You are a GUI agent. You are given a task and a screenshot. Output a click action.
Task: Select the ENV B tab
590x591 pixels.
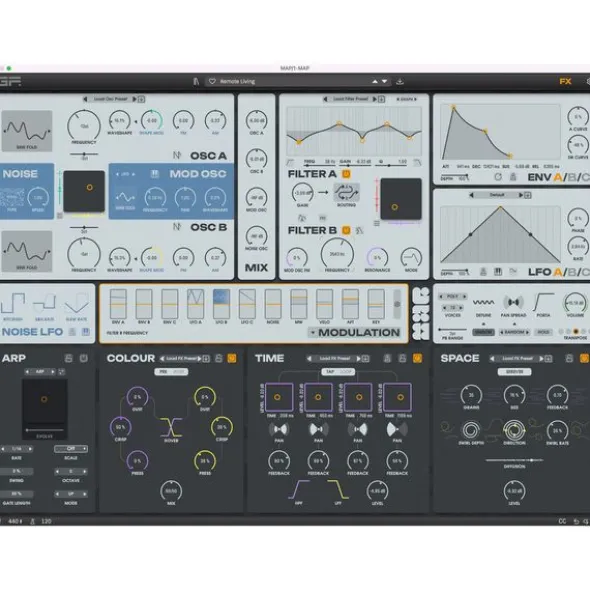tap(572, 177)
